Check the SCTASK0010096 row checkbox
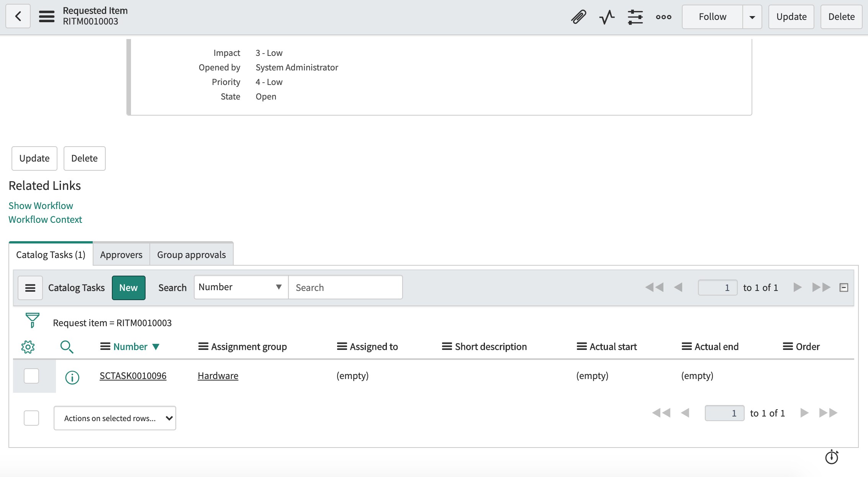 click(x=31, y=376)
